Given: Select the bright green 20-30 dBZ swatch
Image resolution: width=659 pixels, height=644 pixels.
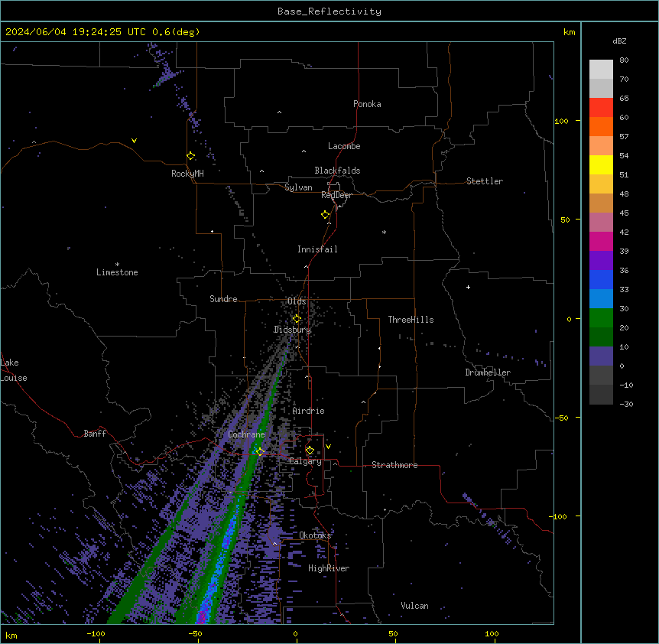Looking at the screenshot, I should 601,318.
